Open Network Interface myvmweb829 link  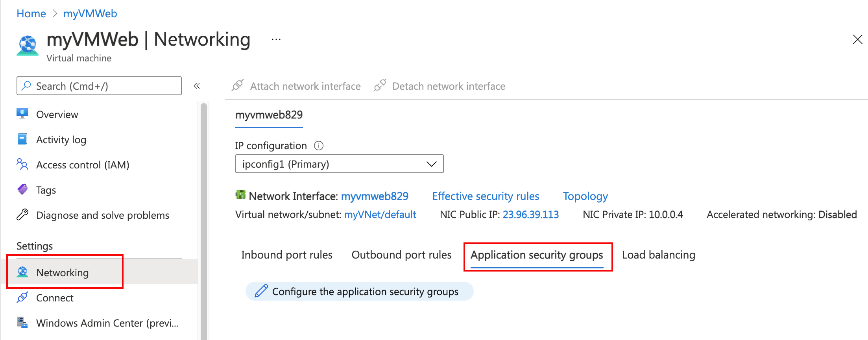coord(375,196)
